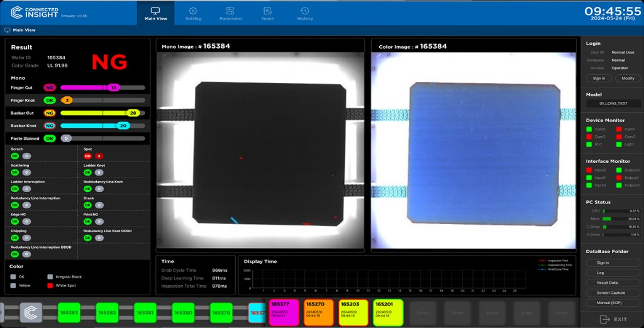Open the Manual (SOP) button
This screenshot has width=644, height=328.
click(x=613, y=303)
